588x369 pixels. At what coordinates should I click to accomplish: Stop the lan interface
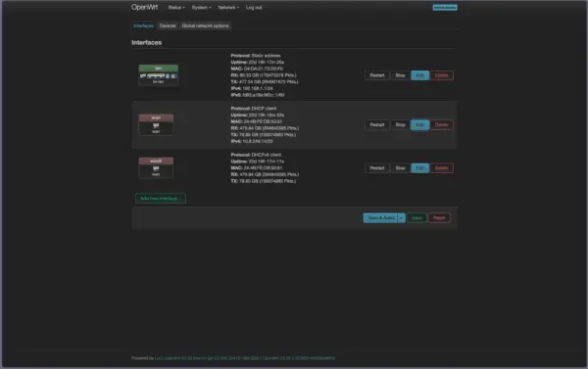tap(400, 75)
